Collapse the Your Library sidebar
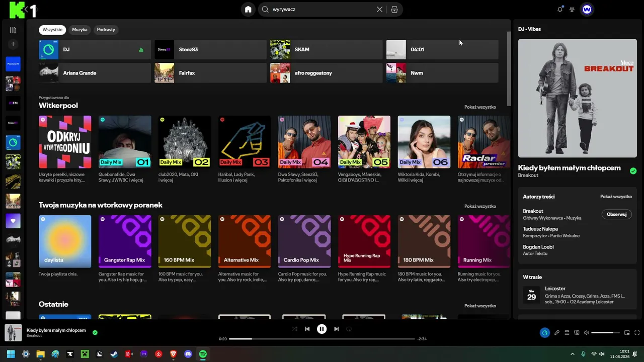 tap(13, 30)
